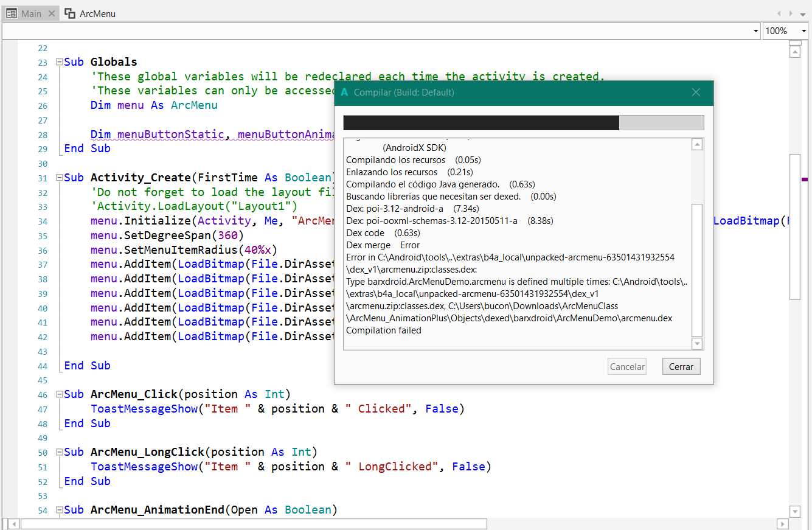Click the compile progress bar

(x=524, y=122)
